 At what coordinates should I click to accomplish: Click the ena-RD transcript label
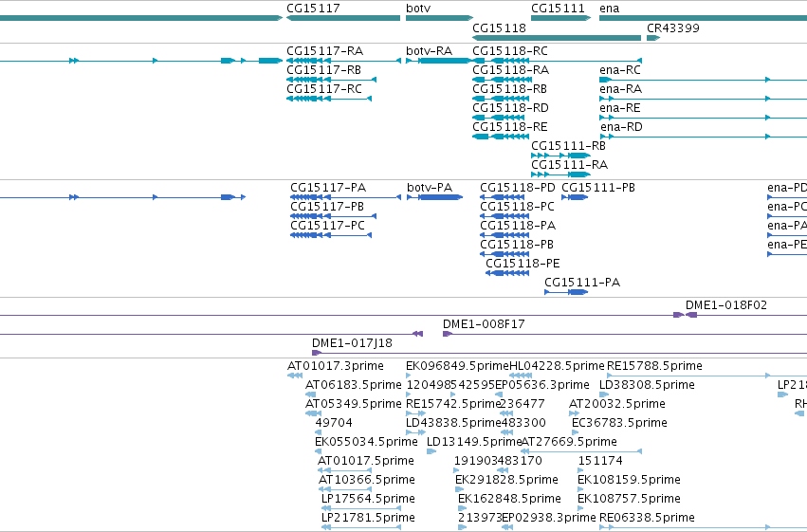click(622, 127)
